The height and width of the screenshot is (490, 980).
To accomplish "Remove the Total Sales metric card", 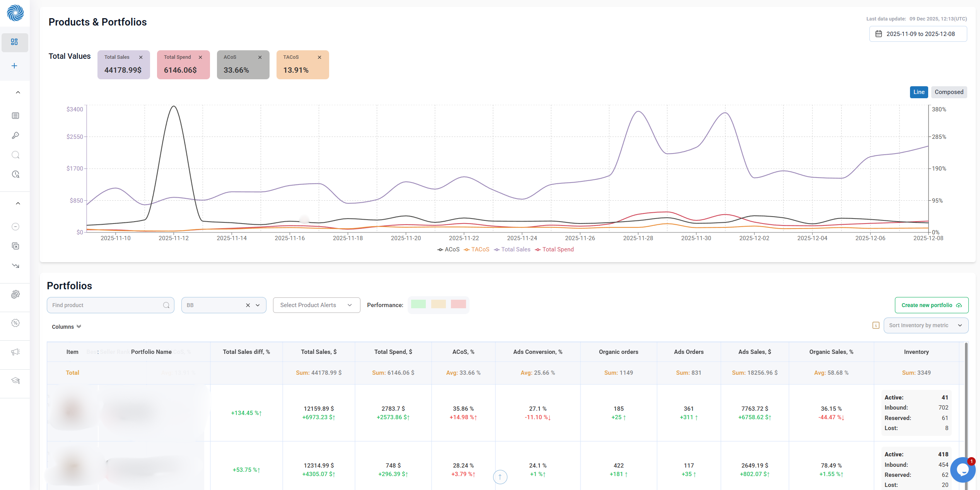I will [x=141, y=57].
